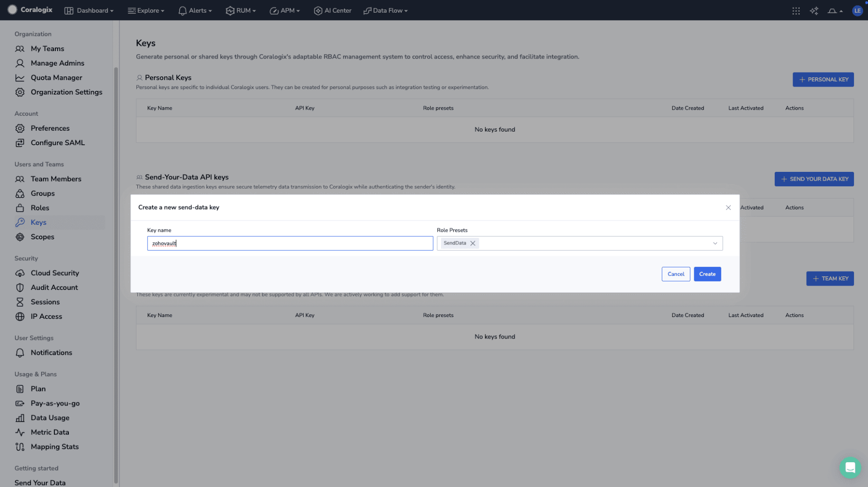Click the IP Access globe icon
This screenshot has width=868, height=487.
[20, 317]
